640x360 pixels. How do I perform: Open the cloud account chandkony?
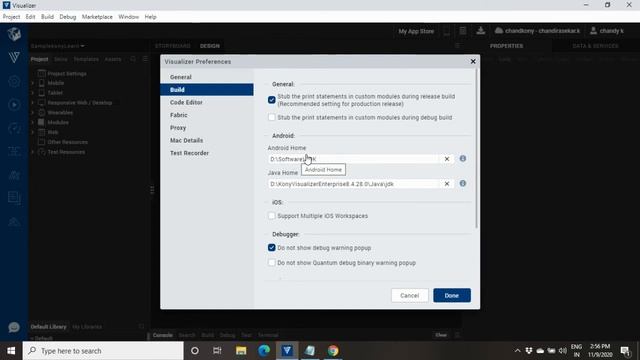coord(537,31)
